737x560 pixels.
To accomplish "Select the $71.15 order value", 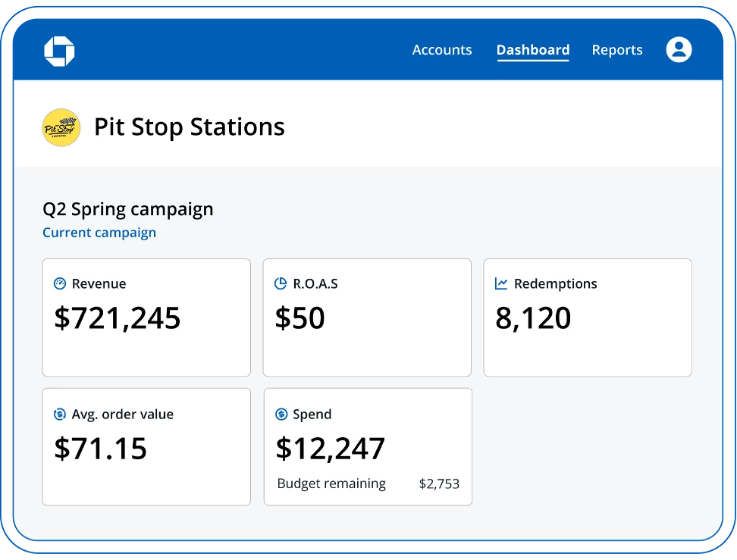I will [101, 448].
